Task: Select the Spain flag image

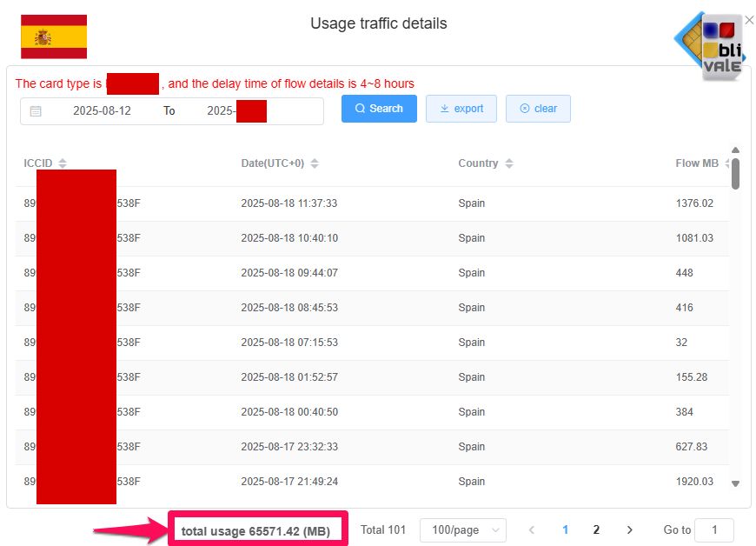Action: pyautogui.click(x=54, y=35)
